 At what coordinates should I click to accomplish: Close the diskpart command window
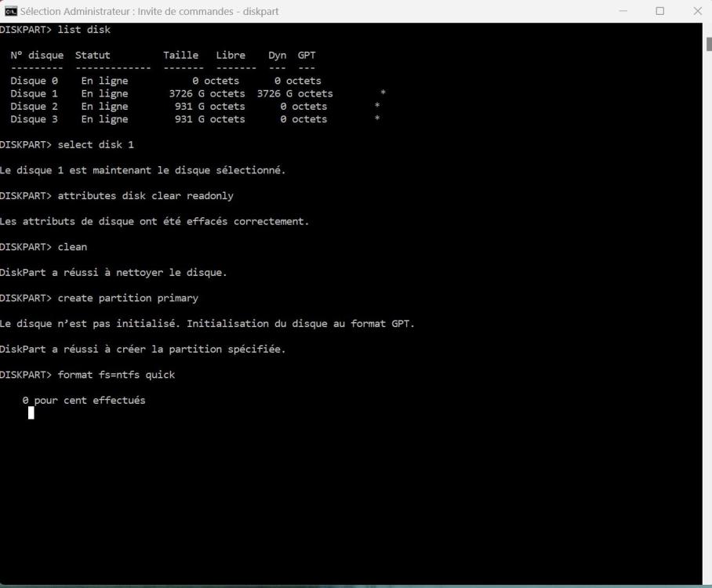(x=697, y=11)
